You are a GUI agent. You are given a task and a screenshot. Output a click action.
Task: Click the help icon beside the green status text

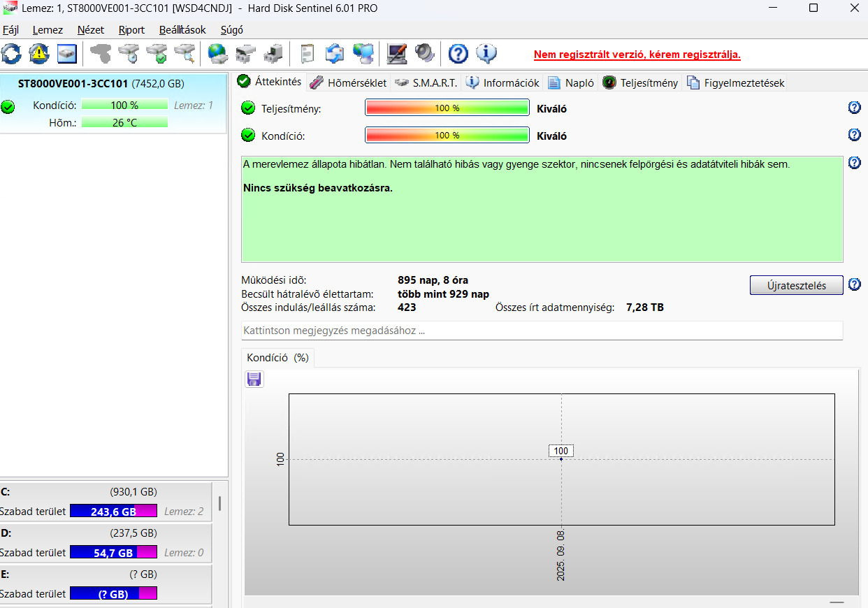(x=854, y=163)
